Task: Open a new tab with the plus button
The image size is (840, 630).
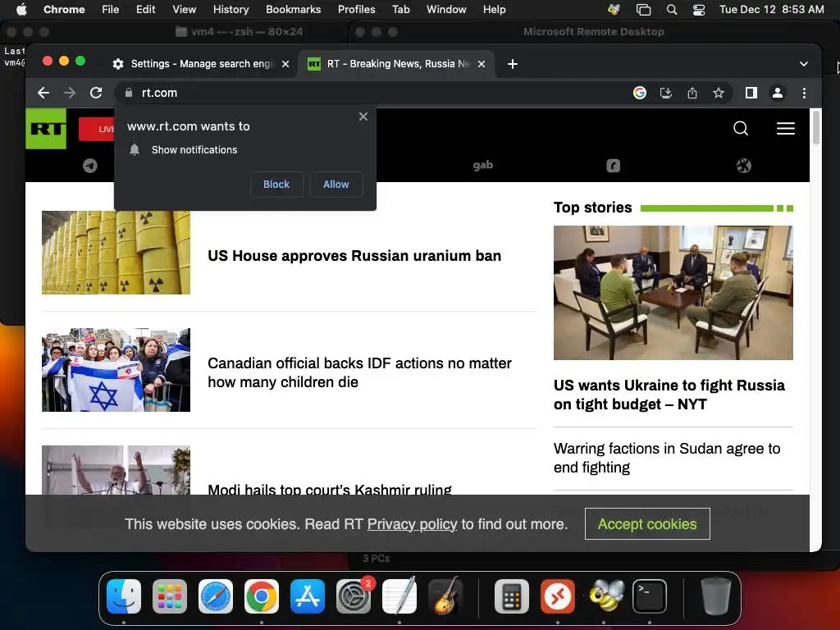Action: [512, 64]
